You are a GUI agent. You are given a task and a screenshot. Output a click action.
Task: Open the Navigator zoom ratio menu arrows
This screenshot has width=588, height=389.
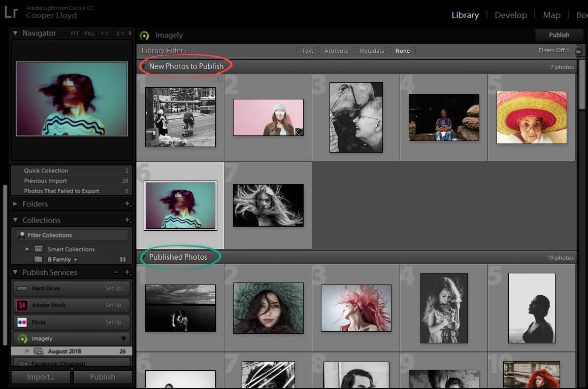pos(130,33)
